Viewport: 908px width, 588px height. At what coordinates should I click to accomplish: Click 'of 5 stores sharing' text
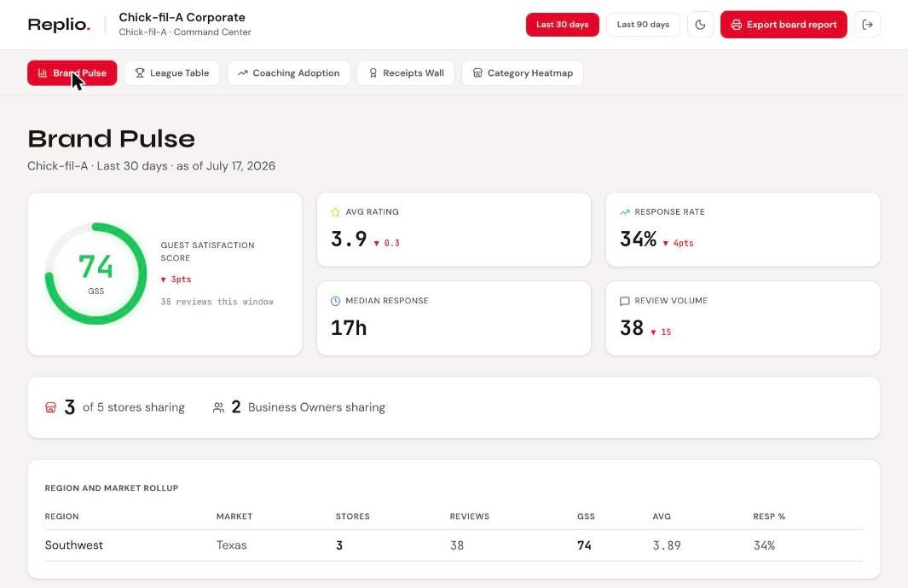tap(134, 407)
